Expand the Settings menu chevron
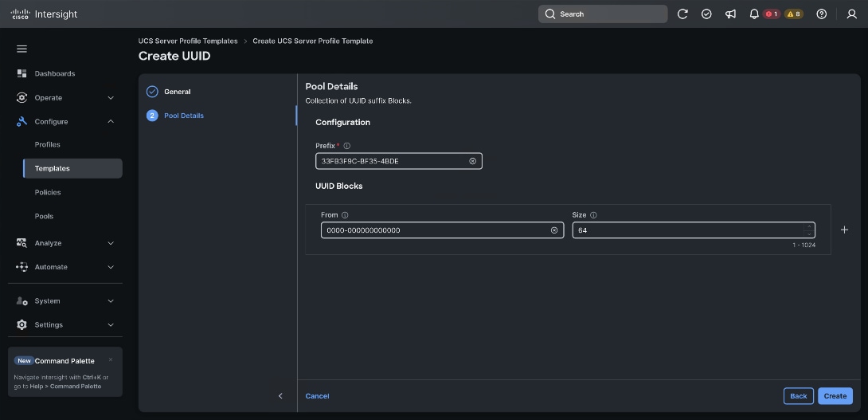This screenshot has width=868, height=420. point(111,324)
